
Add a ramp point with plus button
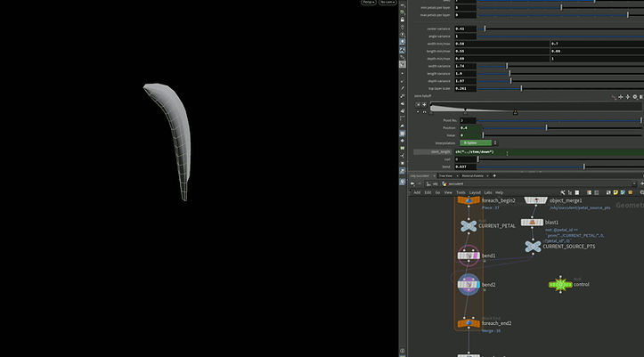tap(424, 105)
